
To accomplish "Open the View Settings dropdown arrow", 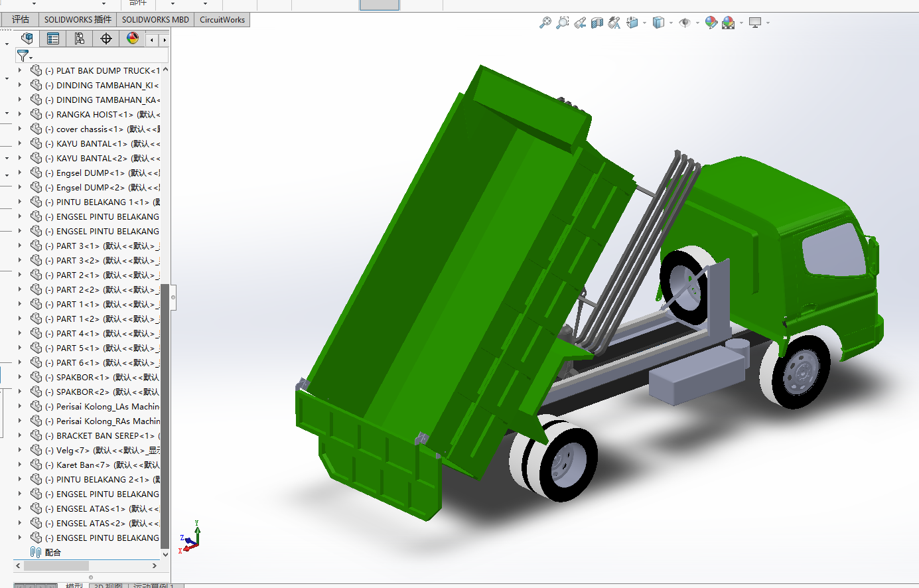I will coord(768,23).
